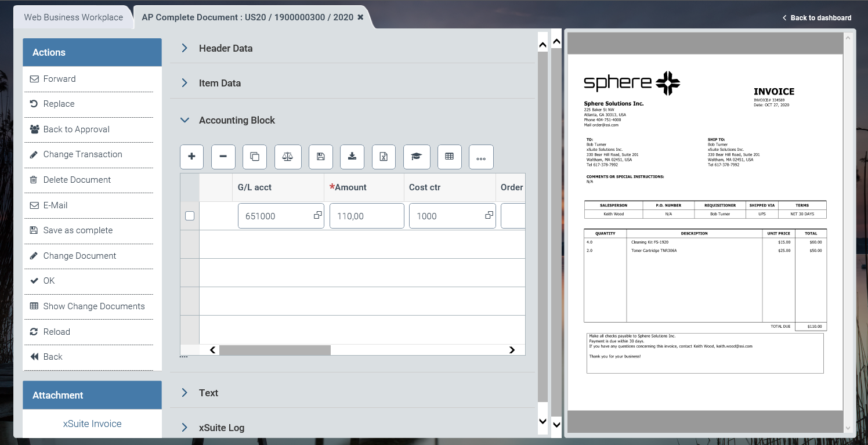Click the table layout grid icon

tap(449, 157)
